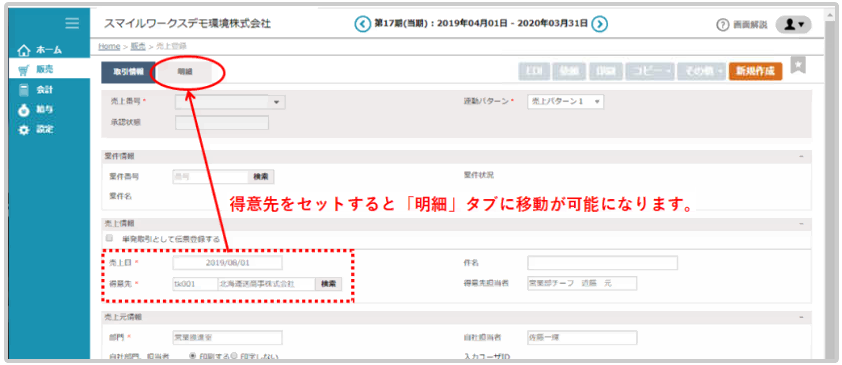Click the 承認状態 field
The width and height of the screenshot is (842, 365).
point(222,122)
